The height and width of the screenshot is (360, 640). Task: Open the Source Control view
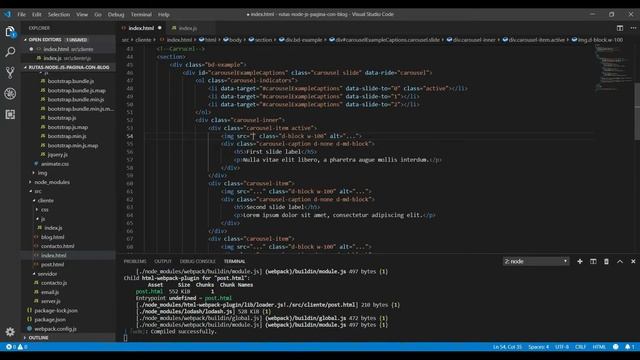click(10, 73)
